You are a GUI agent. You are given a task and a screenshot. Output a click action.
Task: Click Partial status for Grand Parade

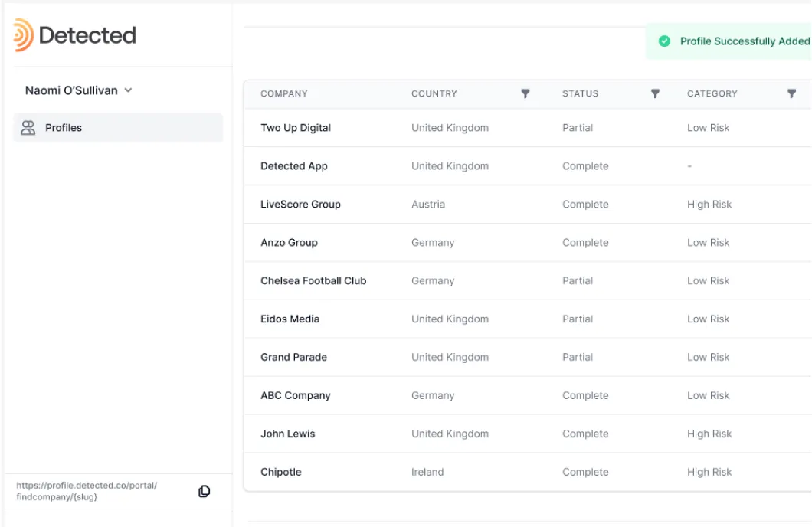click(x=578, y=357)
